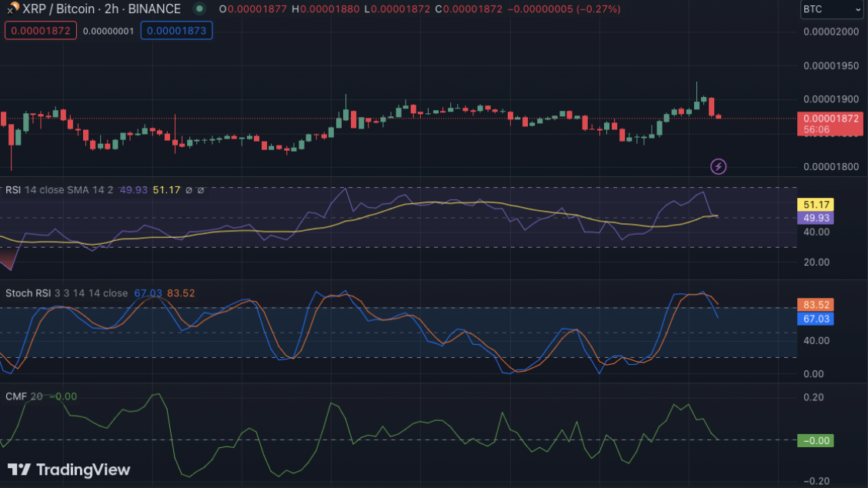Open the XRP / Bitcoin · 2h · BINANCE symbol title

pos(102,9)
